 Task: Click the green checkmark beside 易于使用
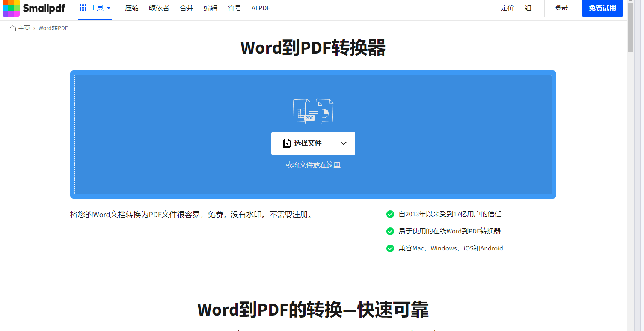click(390, 231)
